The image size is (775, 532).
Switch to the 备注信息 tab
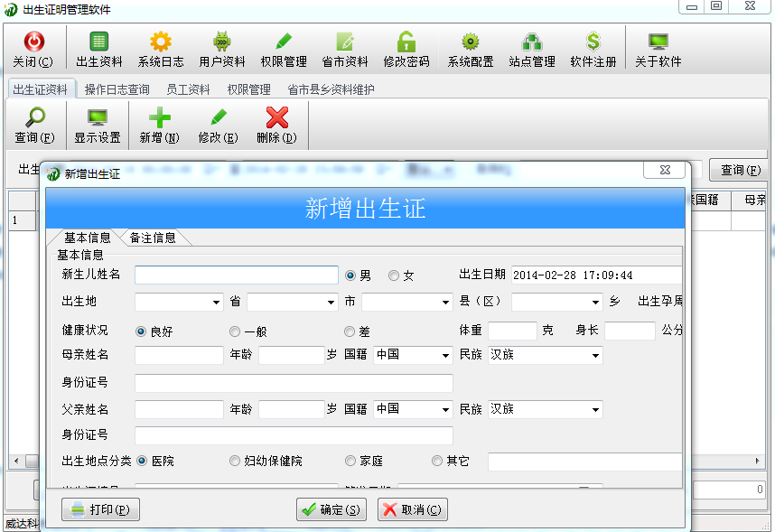pos(153,238)
